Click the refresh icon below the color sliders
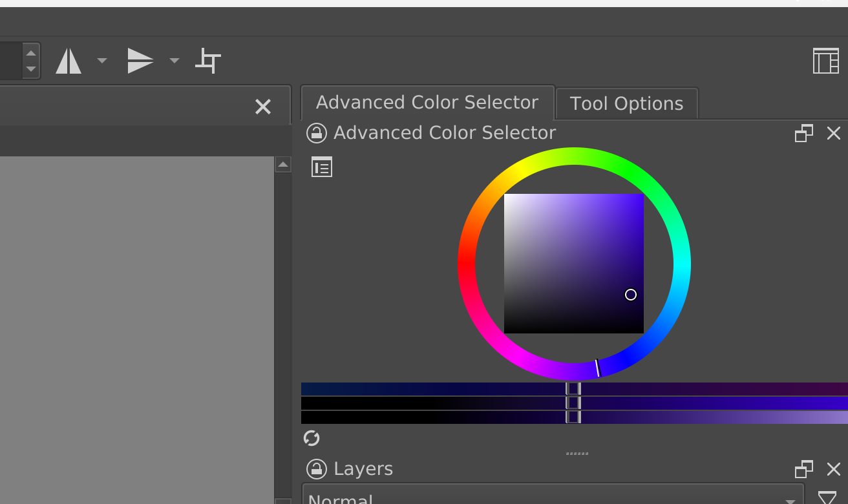 click(312, 439)
